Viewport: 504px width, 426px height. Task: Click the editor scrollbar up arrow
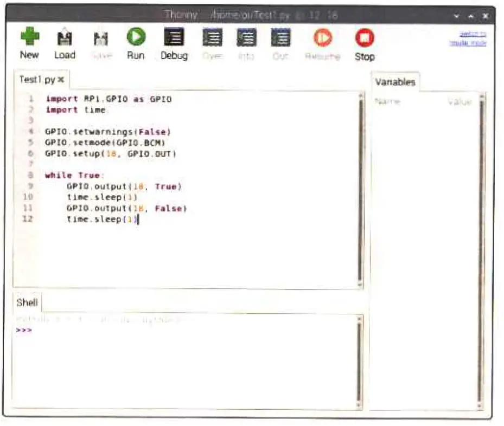(361, 95)
